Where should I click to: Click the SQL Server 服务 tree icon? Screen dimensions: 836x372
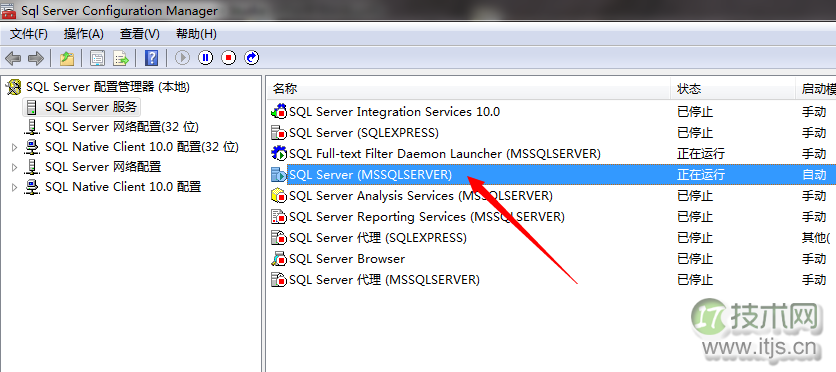[x=32, y=107]
